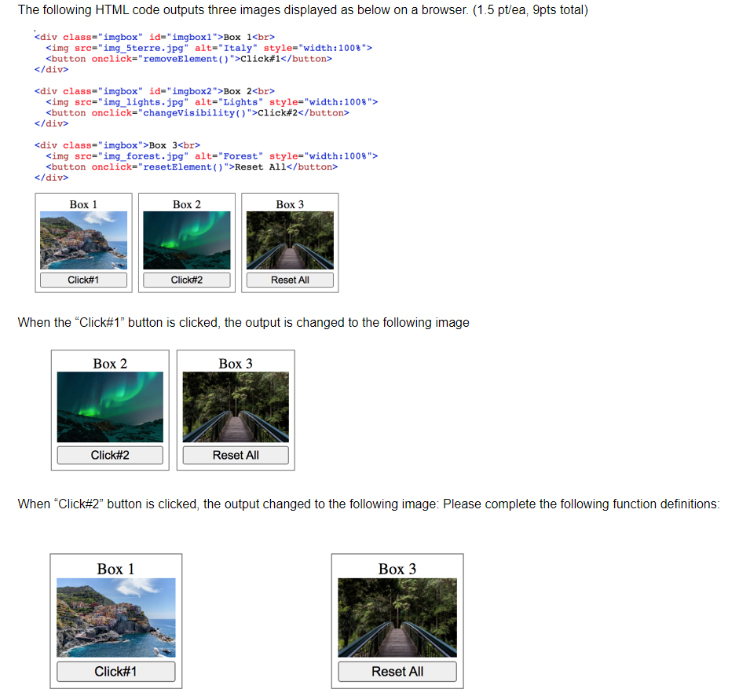Select the forest bridge image in top Box 3
Viewport: 739px width, 700px height.
coord(289,240)
